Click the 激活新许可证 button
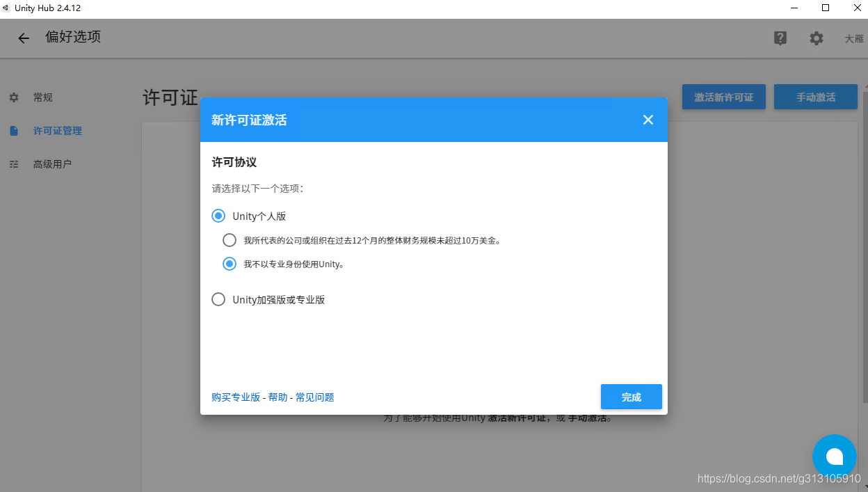Image resolution: width=868 pixels, height=492 pixels. tap(724, 97)
